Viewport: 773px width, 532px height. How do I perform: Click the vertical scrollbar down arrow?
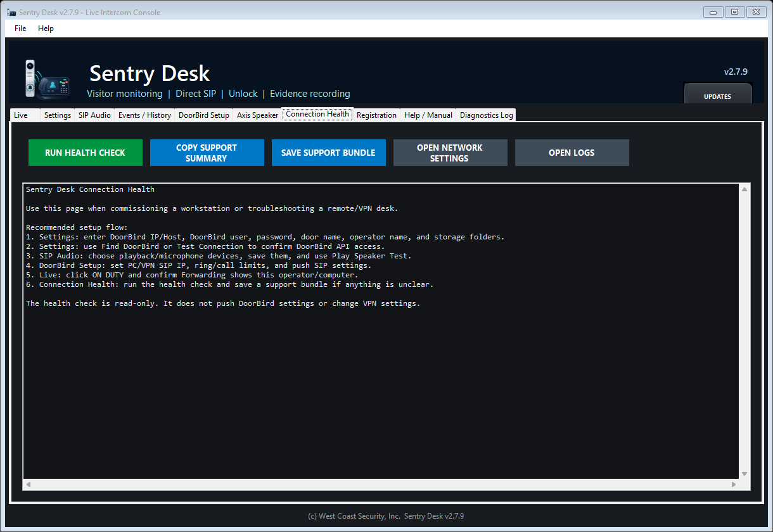coord(744,474)
